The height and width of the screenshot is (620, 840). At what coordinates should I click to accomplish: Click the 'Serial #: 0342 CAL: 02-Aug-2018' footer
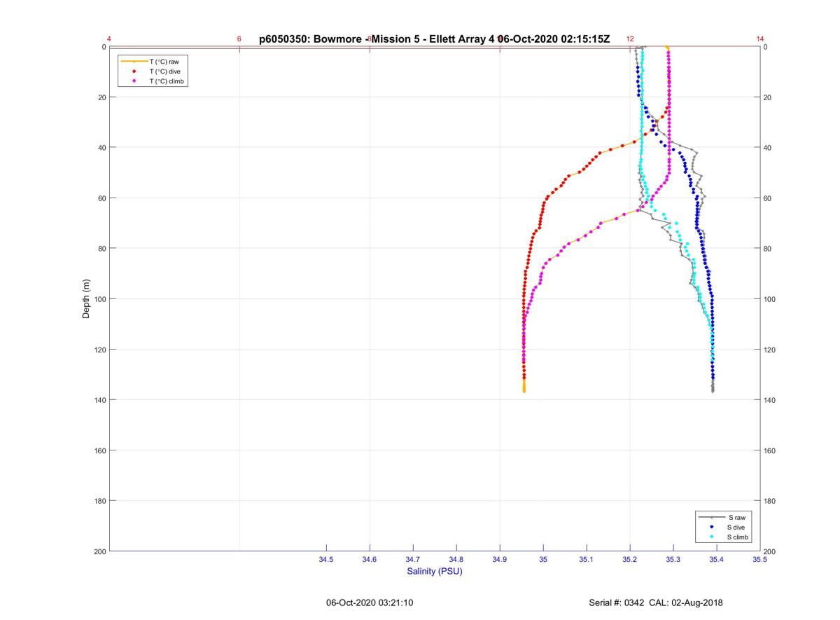(x=656, y=602)
